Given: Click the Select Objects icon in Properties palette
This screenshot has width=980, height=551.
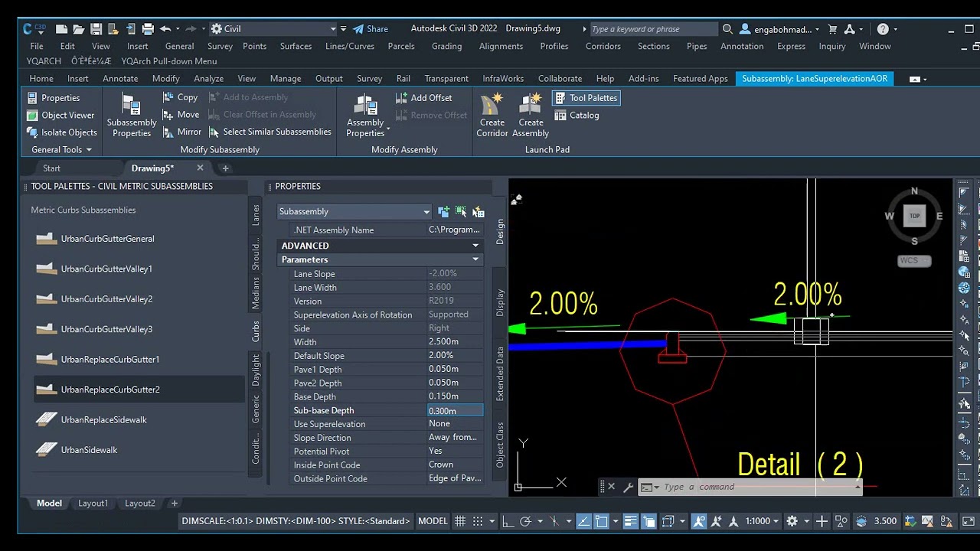Looking at the screenshot, I should [461, 211].
